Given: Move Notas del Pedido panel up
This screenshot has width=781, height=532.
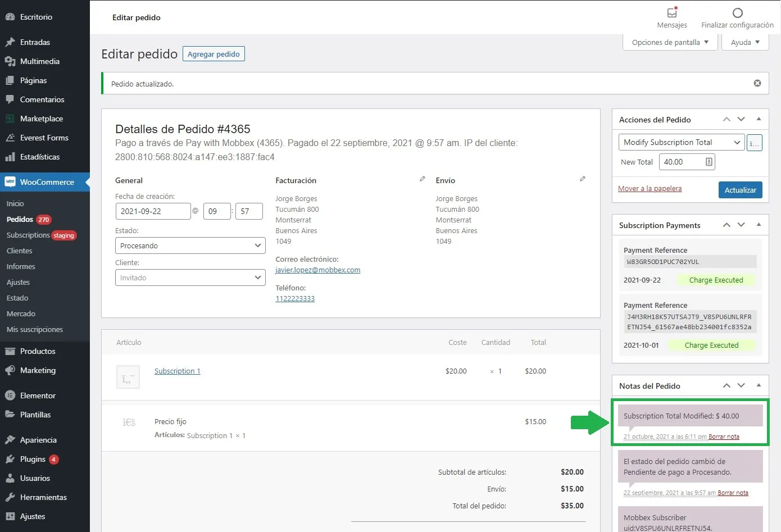Looking at the screenshot, I should tap(726, 386).
